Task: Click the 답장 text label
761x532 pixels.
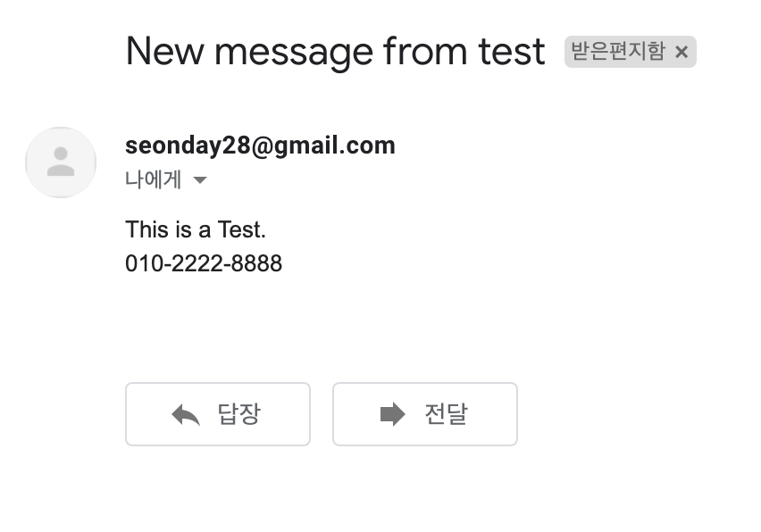Action: [x=238, y=414]
